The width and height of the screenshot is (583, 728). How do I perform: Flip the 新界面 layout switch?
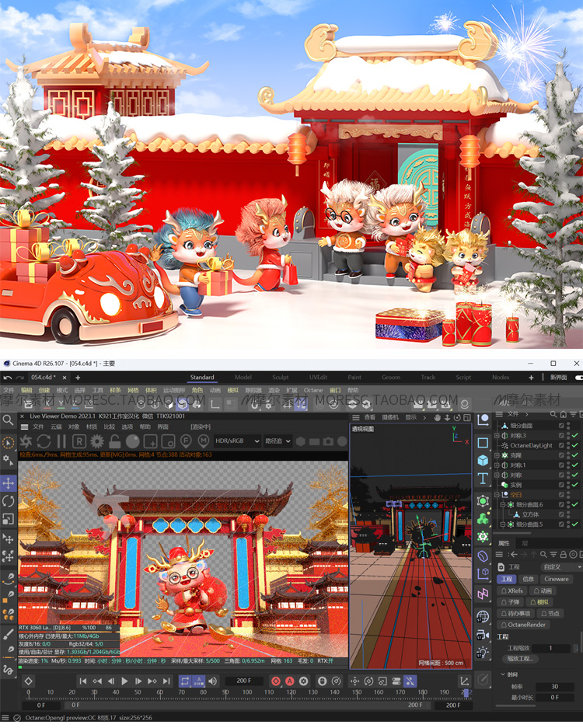pos(579,378)
